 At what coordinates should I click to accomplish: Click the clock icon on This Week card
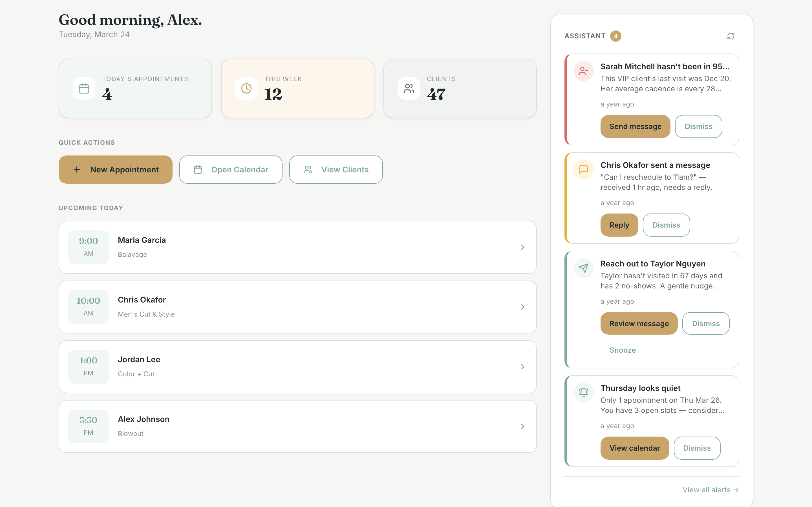(246, 88)
